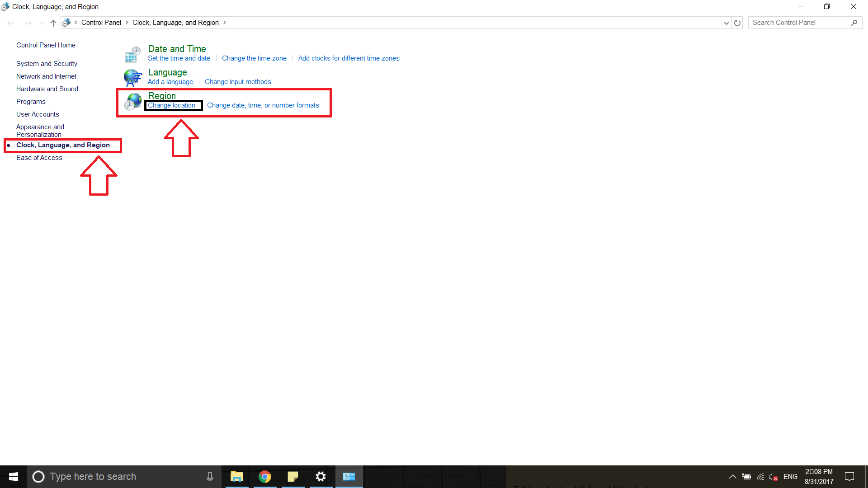Open Sticky Notes from the taskbar
Viewport: 868px width, 488px height.
point(292,476)
